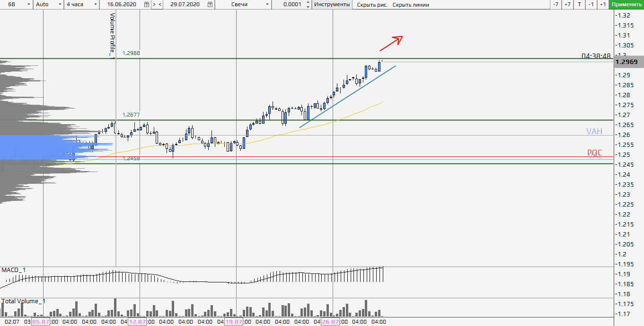Click the green 'Применить' button
644x326 pixels.
tap(626, 4)
